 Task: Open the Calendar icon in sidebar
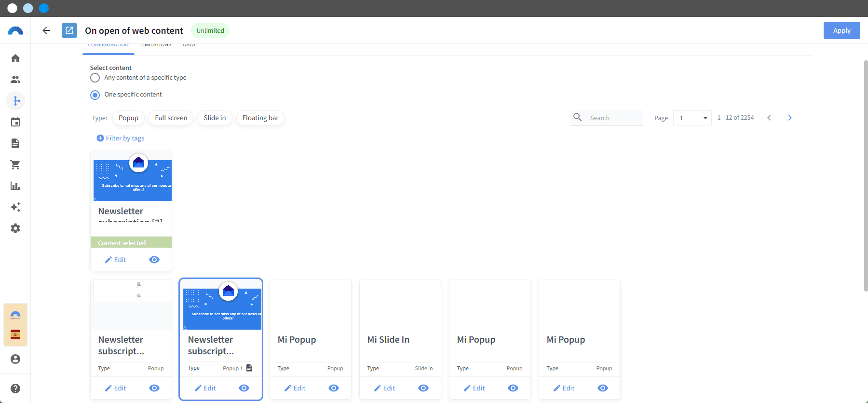tap(15, 122)
